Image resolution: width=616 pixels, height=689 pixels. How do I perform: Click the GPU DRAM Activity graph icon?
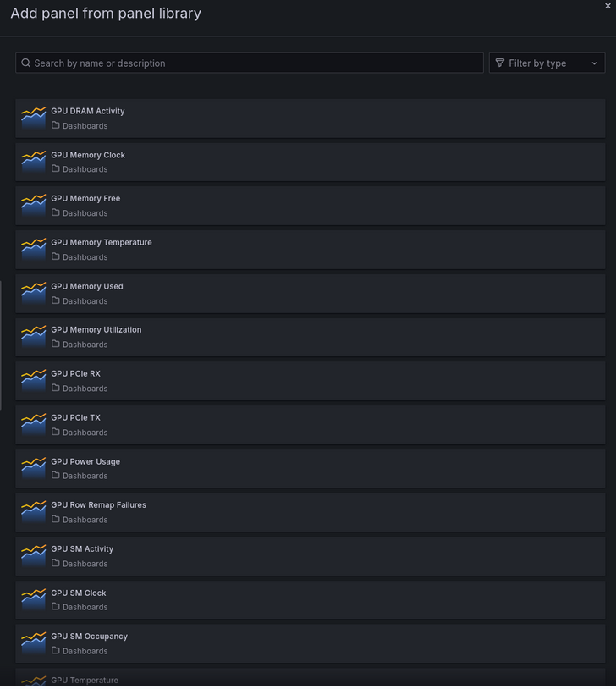tap(33, 118)
